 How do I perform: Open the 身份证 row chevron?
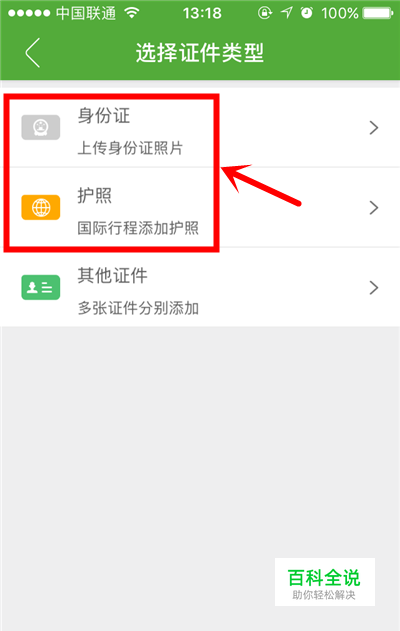(x=374, y=128)
